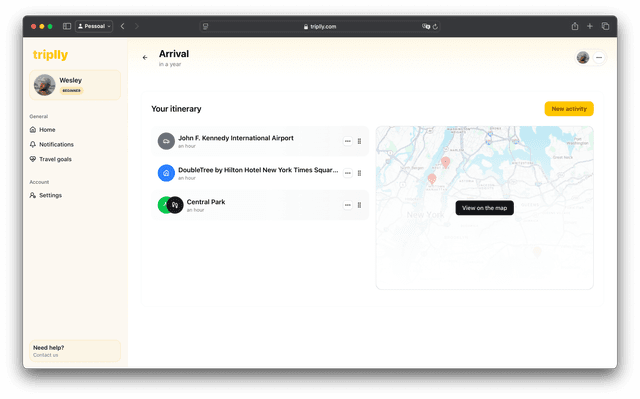Viewport: 640px width, 399px height.
Task: Click the black footsteps icon for Central Park
Action: coord(175,205)
